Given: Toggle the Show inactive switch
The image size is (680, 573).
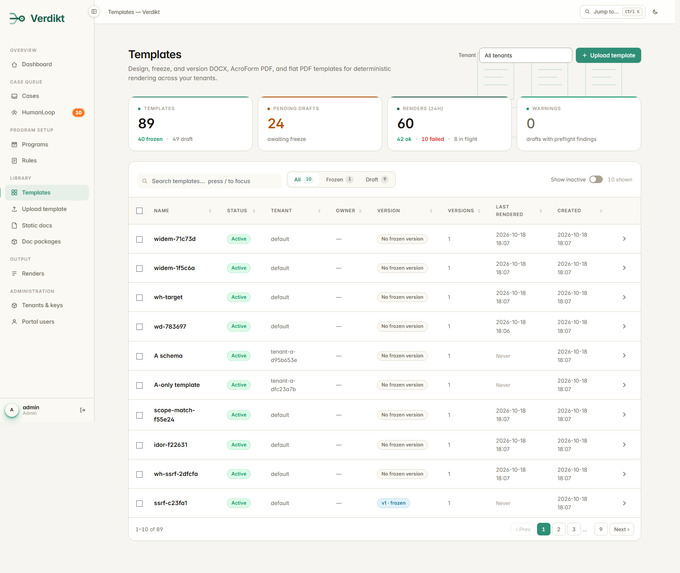Looking at the screenshot, I should click(596, 180).
